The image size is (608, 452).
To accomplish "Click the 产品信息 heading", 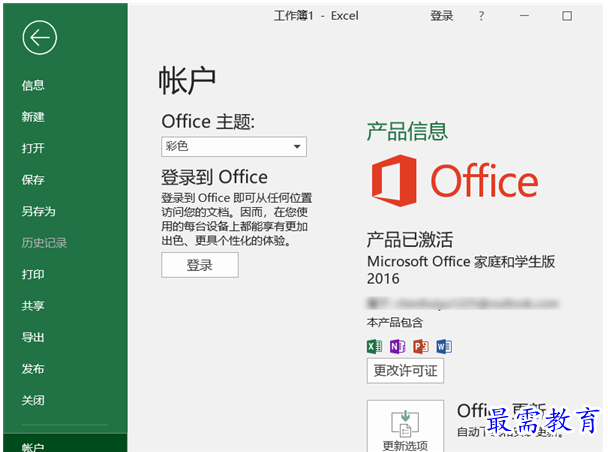I will (407, 131).
